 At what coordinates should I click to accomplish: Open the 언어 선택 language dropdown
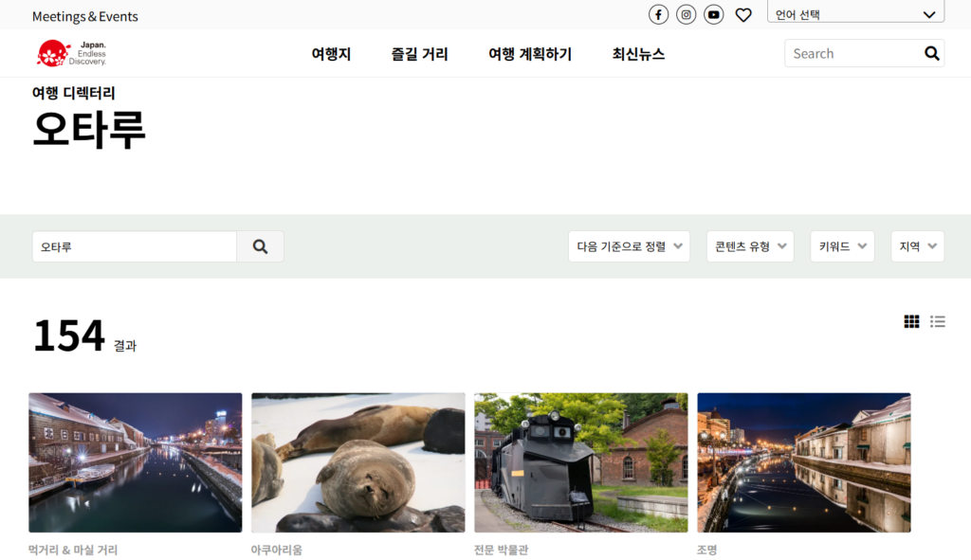pyautogui.click(x=853, y=13)
